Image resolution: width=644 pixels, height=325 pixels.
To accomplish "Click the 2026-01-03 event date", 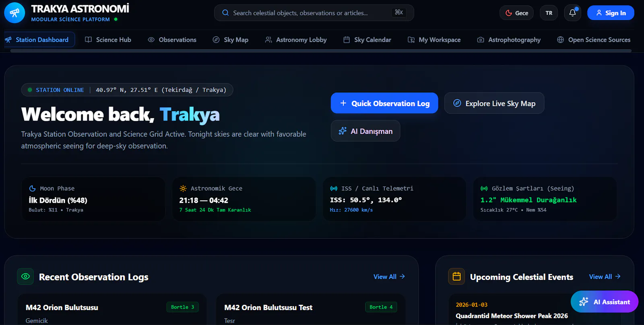I will point(471,304).
